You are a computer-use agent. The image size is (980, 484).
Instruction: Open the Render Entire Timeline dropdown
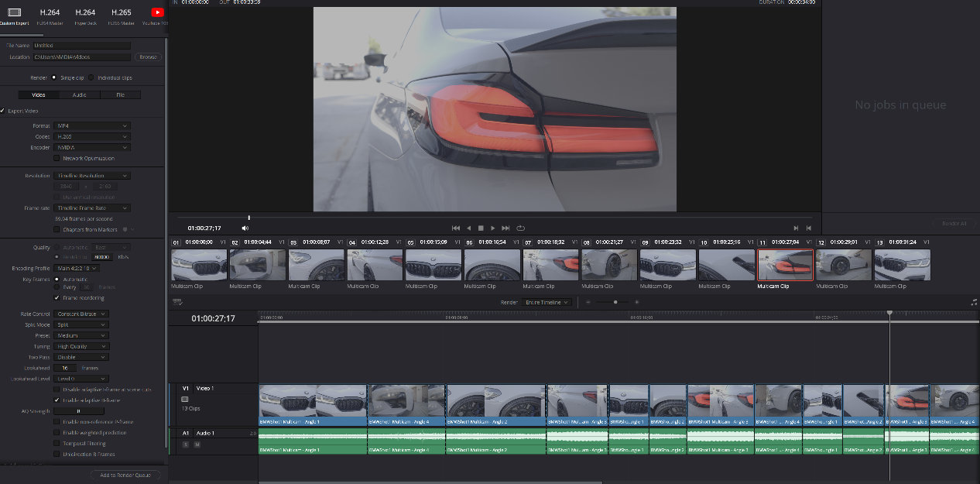[x=547, y=302]
